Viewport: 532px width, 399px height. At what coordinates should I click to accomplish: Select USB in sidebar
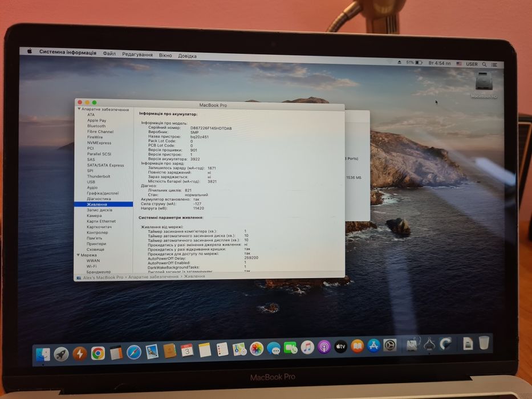(91, 182)
